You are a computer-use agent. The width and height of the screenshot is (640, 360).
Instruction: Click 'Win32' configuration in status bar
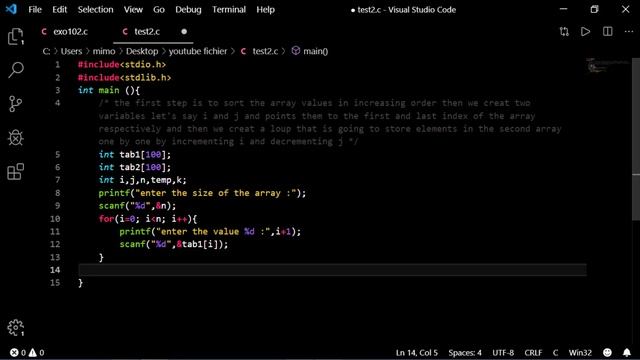coord(580,352)
